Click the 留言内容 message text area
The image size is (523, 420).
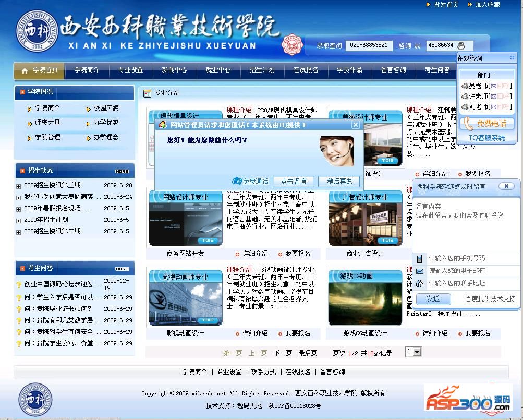[x=466, y=225]
